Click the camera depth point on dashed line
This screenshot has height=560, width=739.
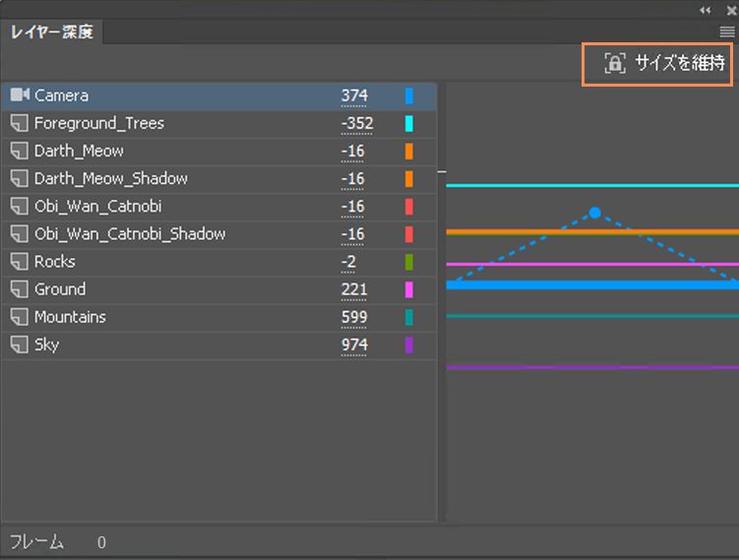point(594,212)
